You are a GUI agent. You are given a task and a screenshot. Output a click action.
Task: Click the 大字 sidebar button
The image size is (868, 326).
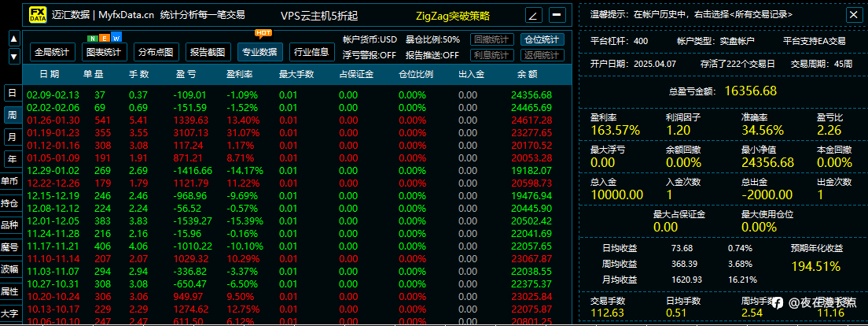point(10,313)
